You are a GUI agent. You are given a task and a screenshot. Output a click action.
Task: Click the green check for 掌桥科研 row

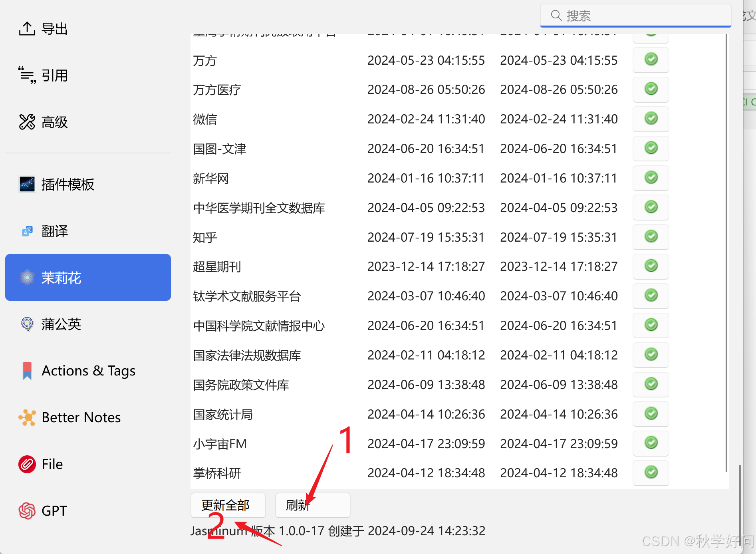pyautogui.click(x=651, y=472)
